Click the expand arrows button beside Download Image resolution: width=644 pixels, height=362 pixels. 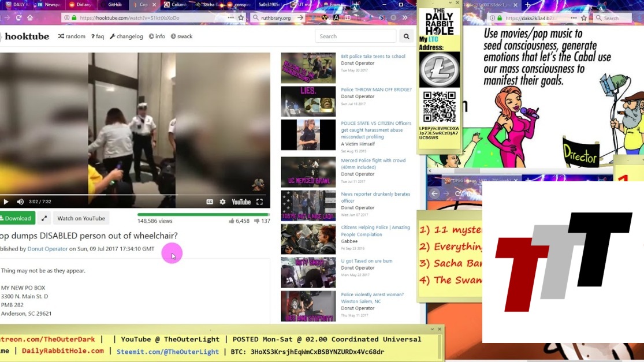click(44, 218)
